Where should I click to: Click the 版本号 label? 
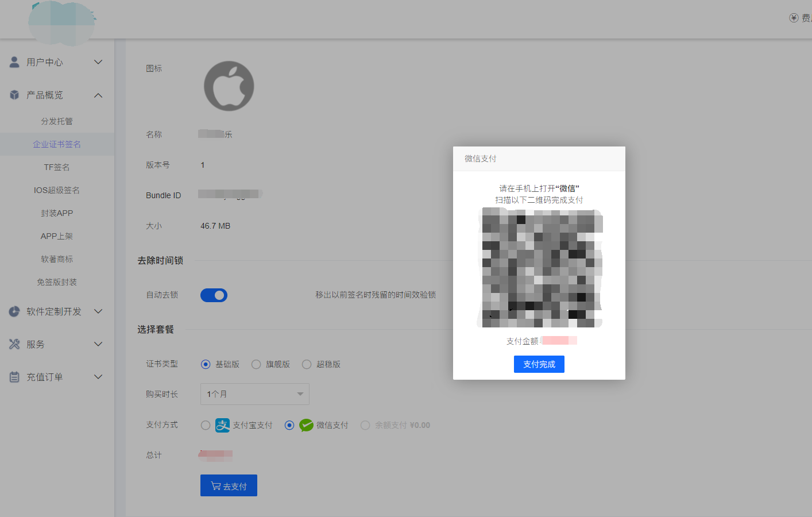coord(158,165)
